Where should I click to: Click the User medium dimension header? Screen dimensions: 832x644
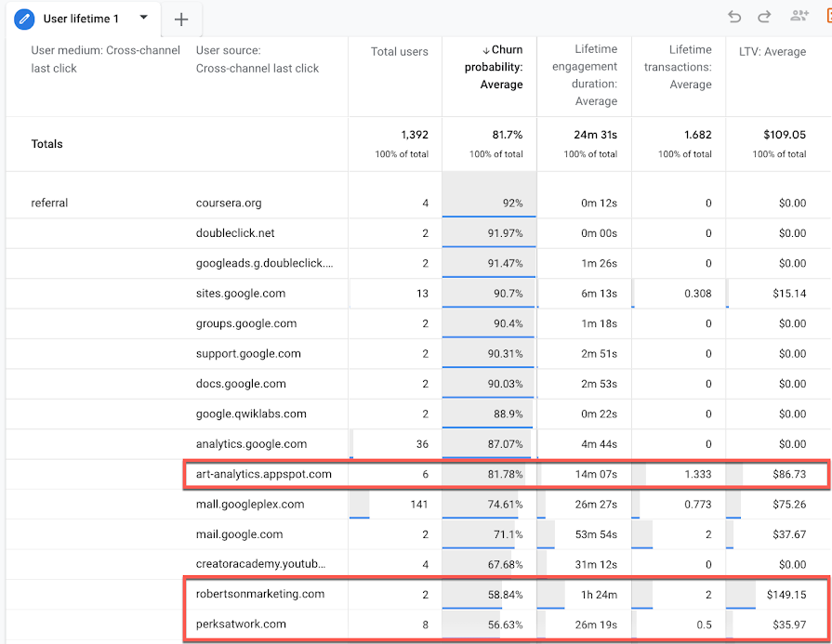tap(105, 59)
